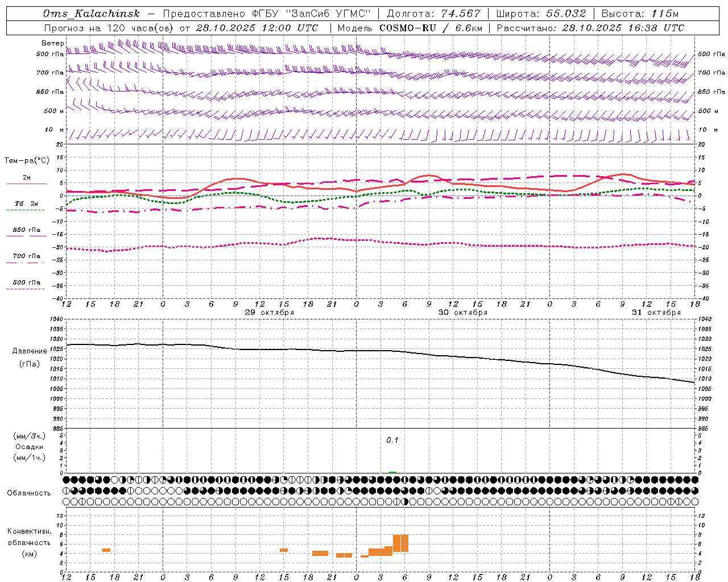Select the 'Прогноз на 120 часа(ов)' forecast text
Image resolution: width=728 pixels, height=582 pixels.
click(x=109, y=28)
